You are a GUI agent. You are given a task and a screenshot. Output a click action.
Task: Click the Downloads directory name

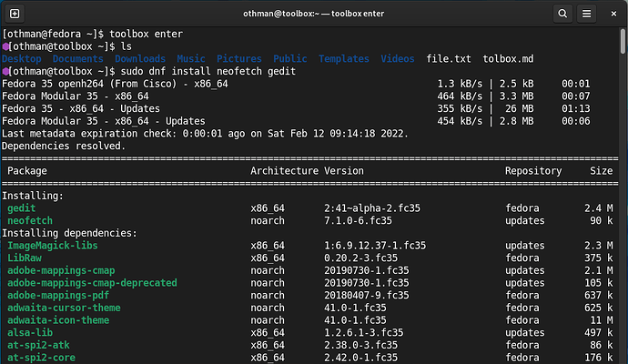[x=140, y=58]
